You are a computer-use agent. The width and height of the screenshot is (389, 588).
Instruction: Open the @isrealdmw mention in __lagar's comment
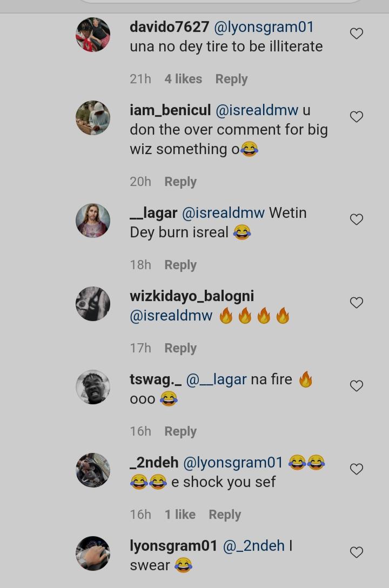[224, 213]
